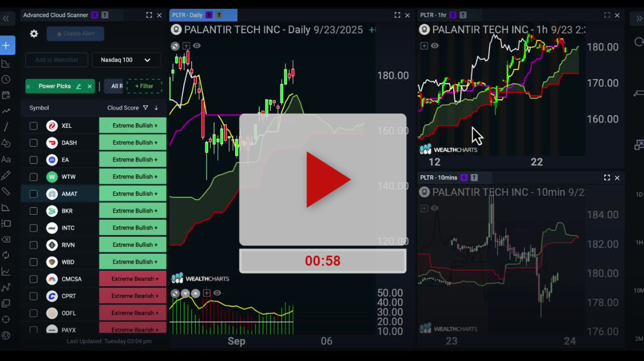Click the S badge on PLTR Daily tab

pyautogui.click(x=209, y=15)
